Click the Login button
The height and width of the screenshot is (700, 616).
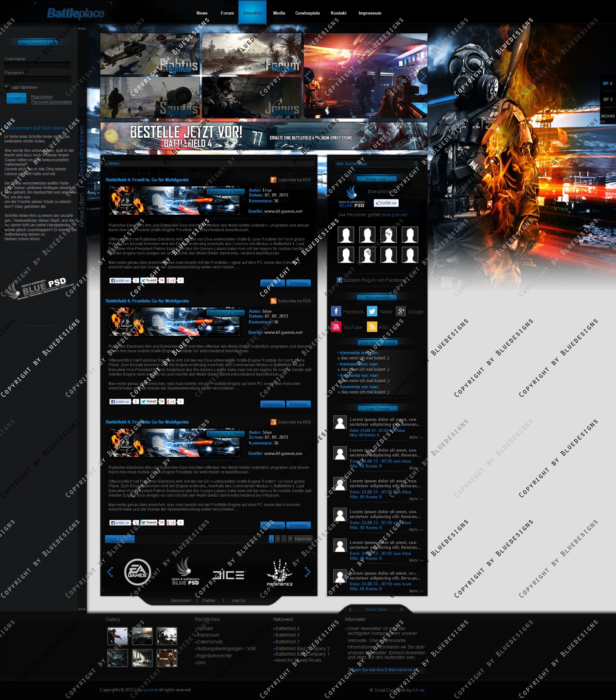16,98
